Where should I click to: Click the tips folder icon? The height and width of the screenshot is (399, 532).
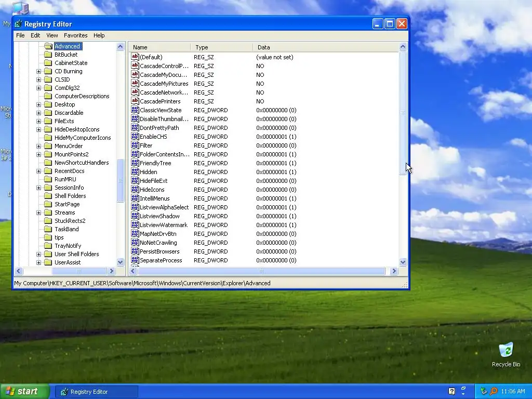tap(48, 237)
